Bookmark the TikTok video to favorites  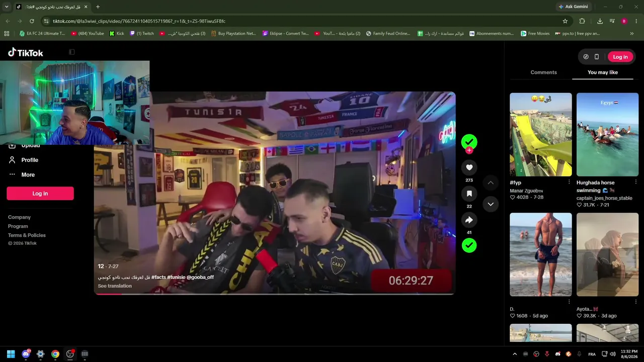(469, 194)
